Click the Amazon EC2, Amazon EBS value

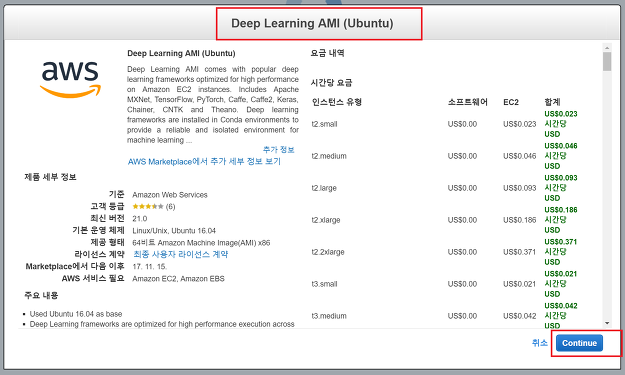click(178, 279)
